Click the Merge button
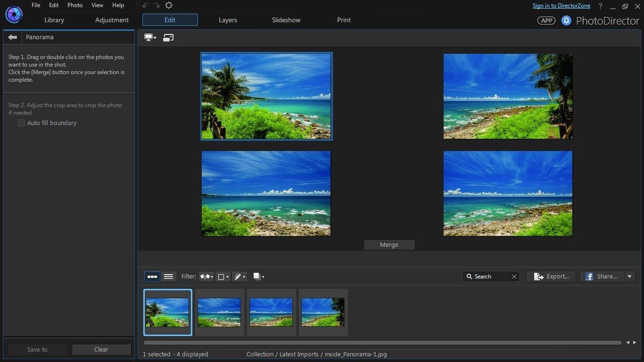This screenshot has width=644, height=362. (389, 244)
